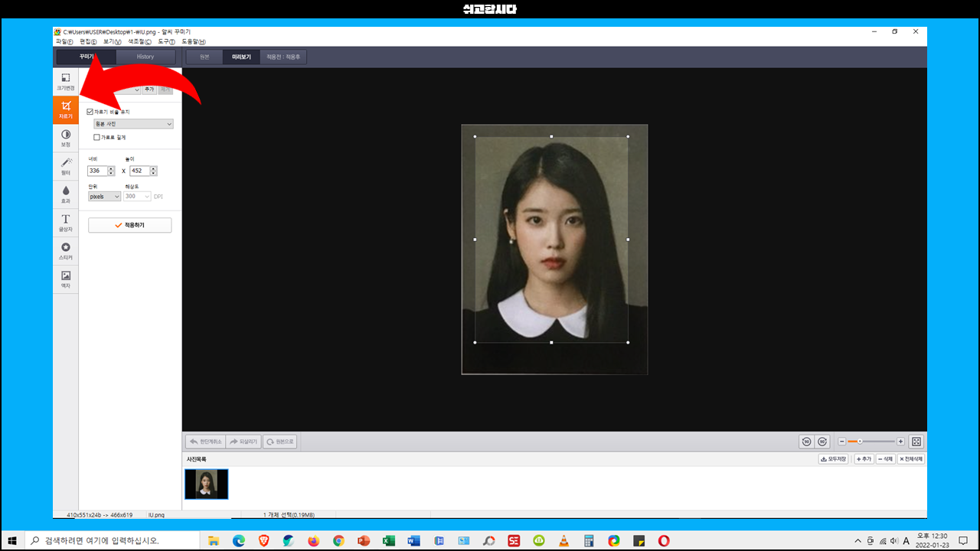
Task: Enable 가로로 길게 checkbox
Action: click(96, 138)
